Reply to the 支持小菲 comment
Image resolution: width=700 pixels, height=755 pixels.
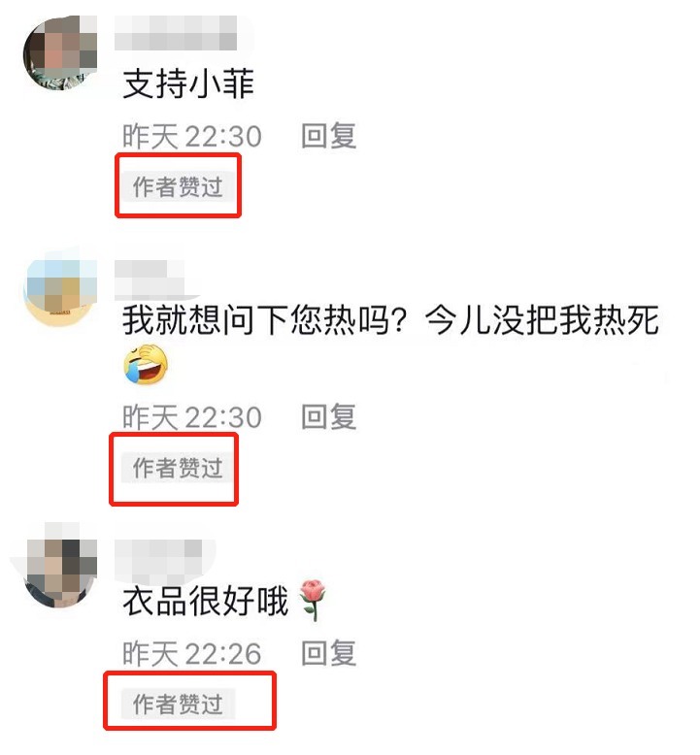coord(328,136)
